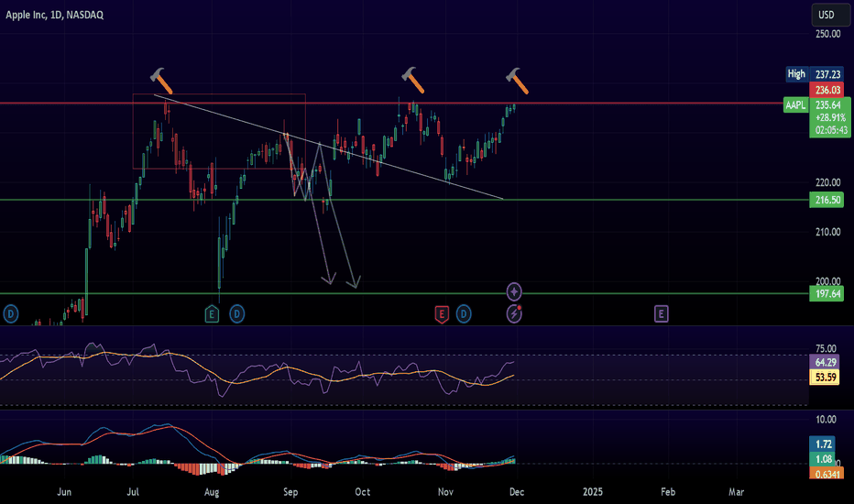This screenshot has width=854, height=504.
Task: Click the 210.00 price axis label
Action: [x=827, y=232]
